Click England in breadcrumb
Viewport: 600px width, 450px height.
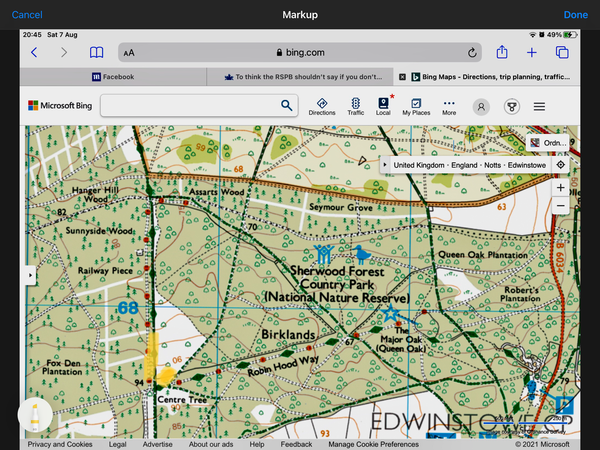[x=464, y=165]
